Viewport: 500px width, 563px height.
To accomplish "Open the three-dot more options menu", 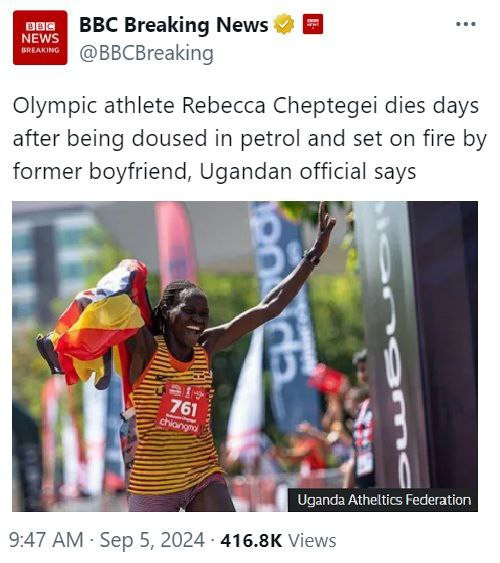I will coord(466,24).
